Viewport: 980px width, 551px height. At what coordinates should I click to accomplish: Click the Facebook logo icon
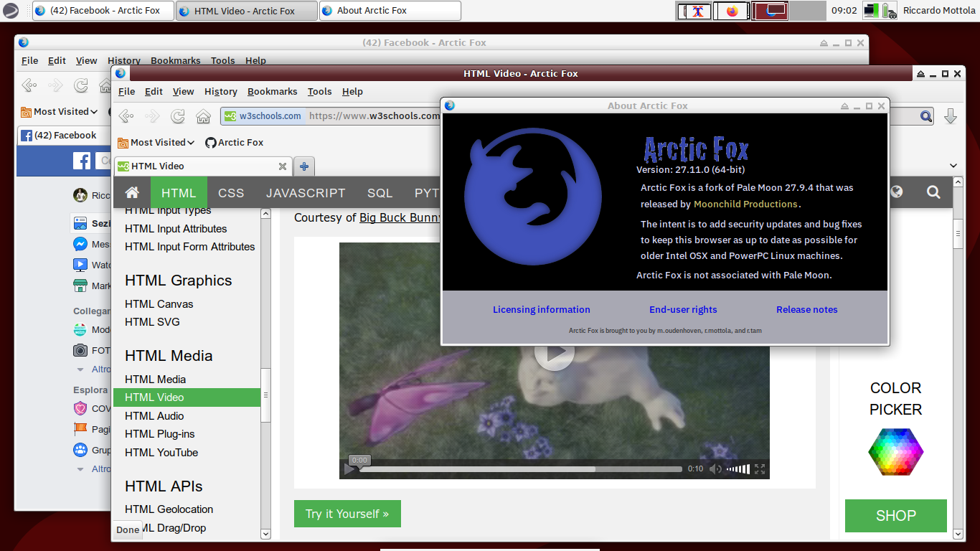pyautogui.click(x=82, y=161)
